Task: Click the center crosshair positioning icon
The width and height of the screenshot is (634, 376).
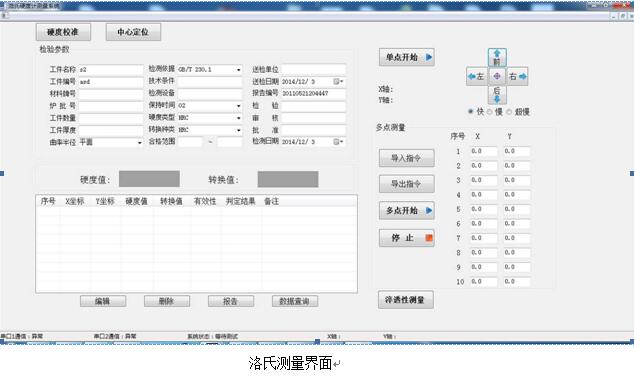Action: [x=497, y=76]
